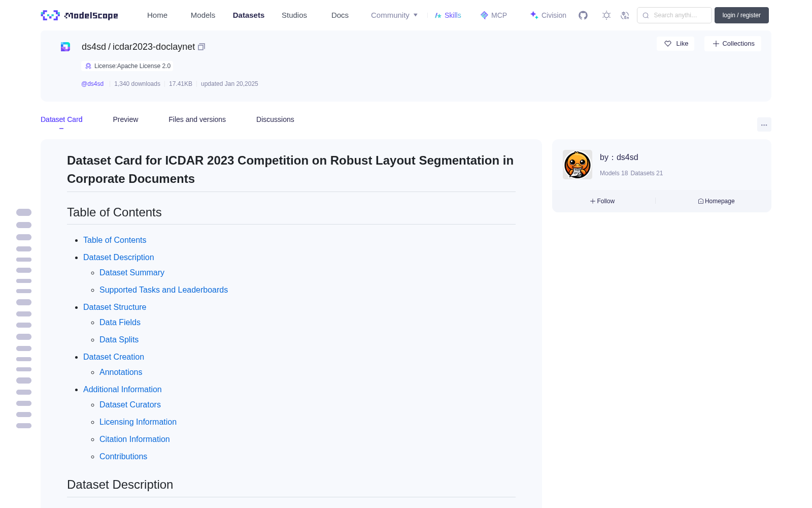Toggle light/dark theme sun icon

pyautogui.click(x=606, y=15)
